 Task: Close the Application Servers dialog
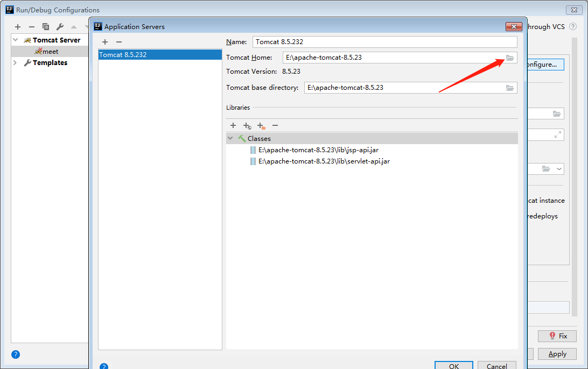point(514,26)
